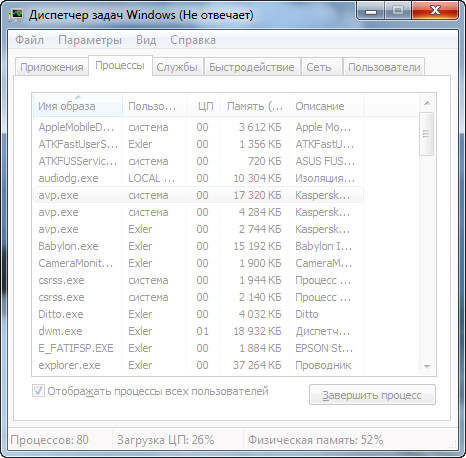Select the Babylon.exe process row
This screenshot has width=466, height=458.
(x=198, y=246)
